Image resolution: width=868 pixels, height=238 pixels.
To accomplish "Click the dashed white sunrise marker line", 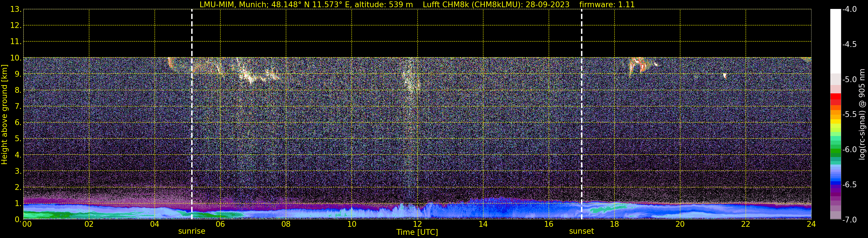I will pyautogui.click(x=192, y=114).
